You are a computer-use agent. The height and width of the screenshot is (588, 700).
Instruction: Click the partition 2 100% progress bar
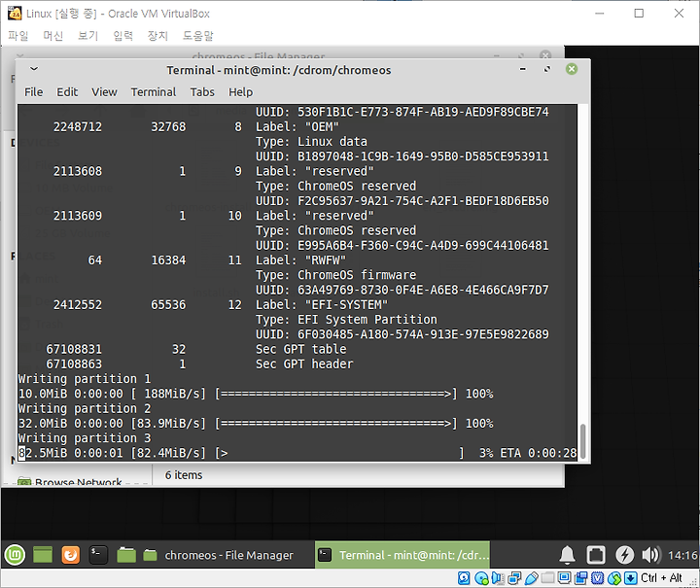tap(335, 424)
